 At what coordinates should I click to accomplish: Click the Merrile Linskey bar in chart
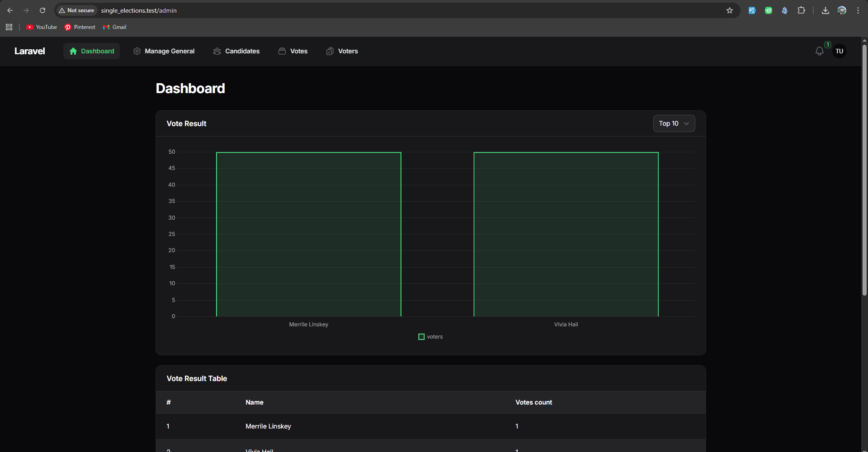tap(308, 234)
